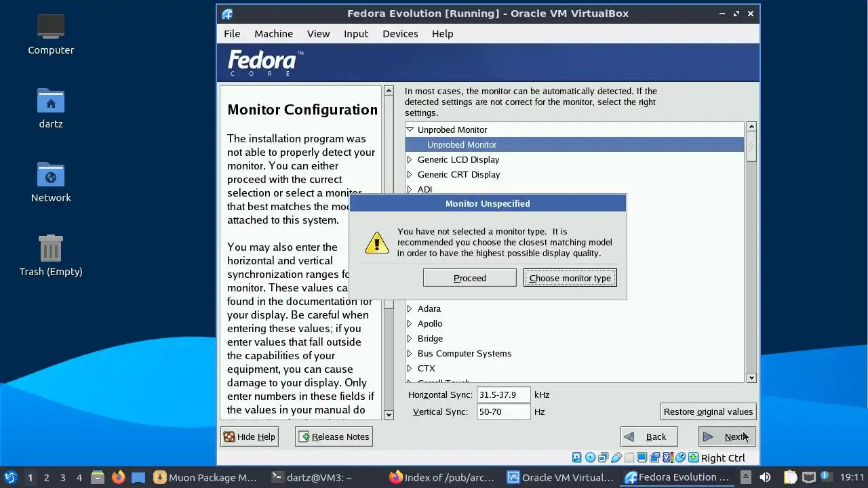This screenshot has width=868, height=488.
Task: Click the VirtualBox shared folders status icon
Action: (629, 457)
